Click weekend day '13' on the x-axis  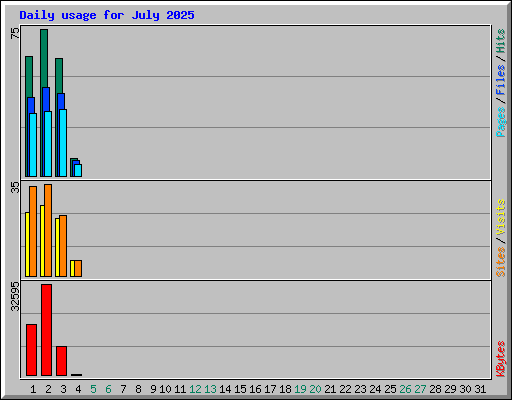(x=210, y=389)
